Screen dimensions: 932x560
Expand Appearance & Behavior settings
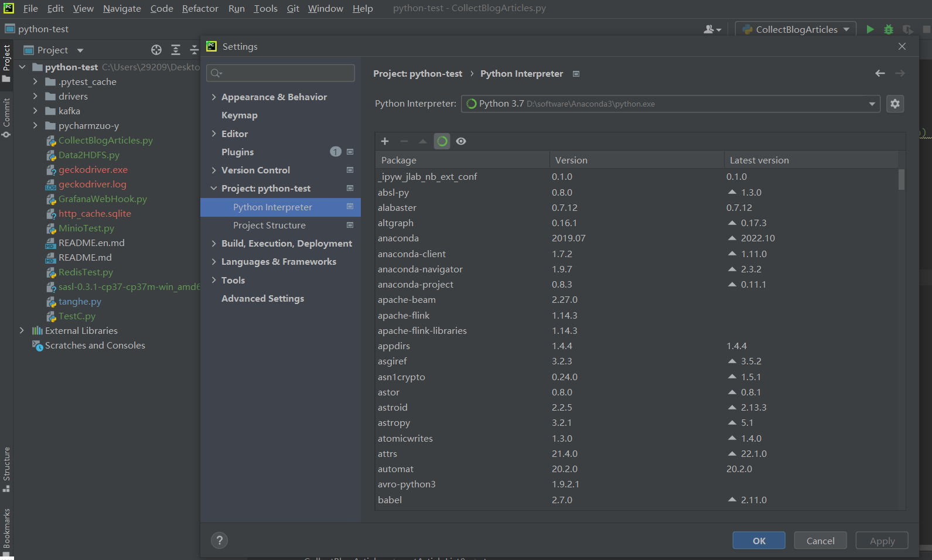tap(214, 97)
